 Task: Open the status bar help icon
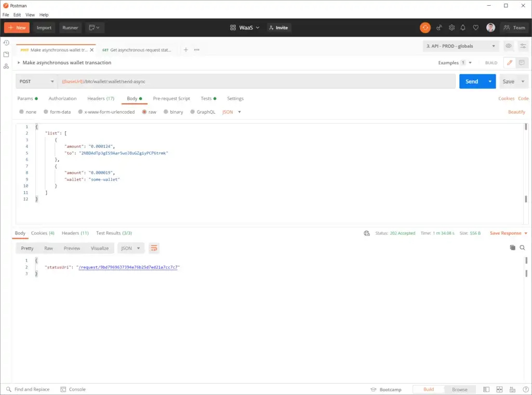[x=525, y=389]
